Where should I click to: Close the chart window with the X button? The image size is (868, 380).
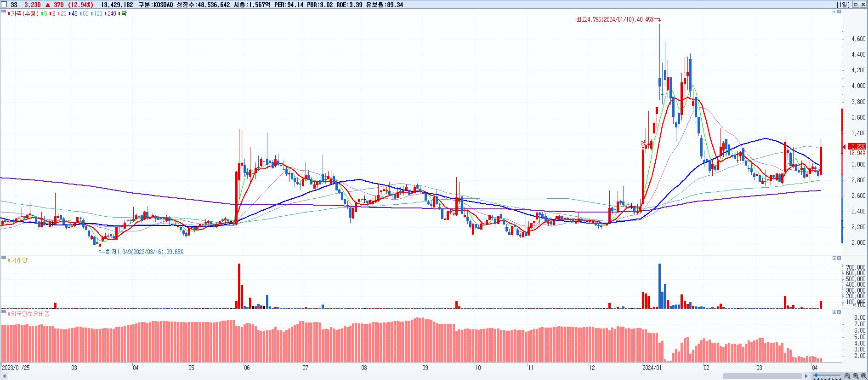pos(863,5)
